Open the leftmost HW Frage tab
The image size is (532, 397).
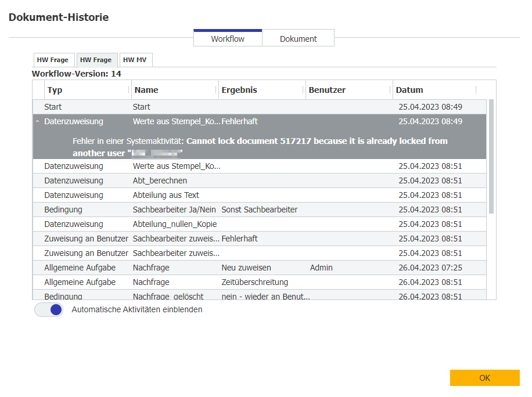click(x=53, y=60)
